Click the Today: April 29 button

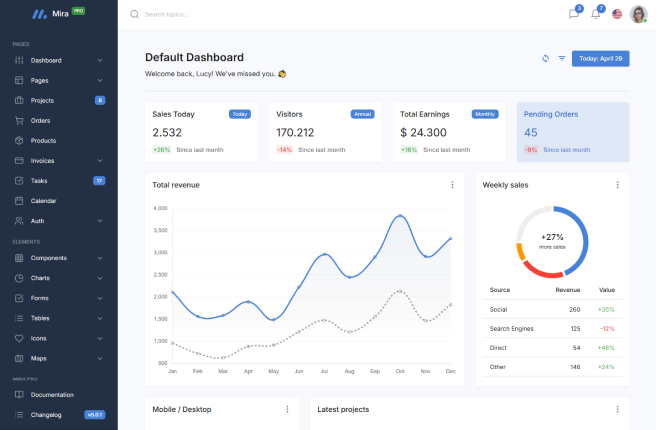click(600, 59)
